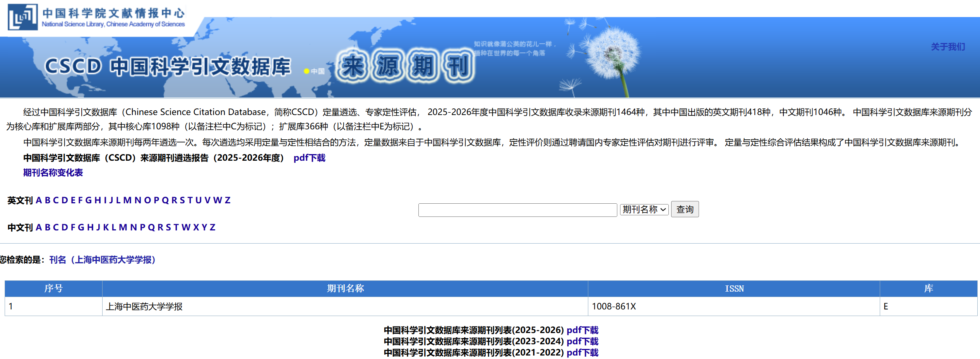Download the 2025-2026 selection report pdf
The image size is (980, 359).
(x=309, y=158)
